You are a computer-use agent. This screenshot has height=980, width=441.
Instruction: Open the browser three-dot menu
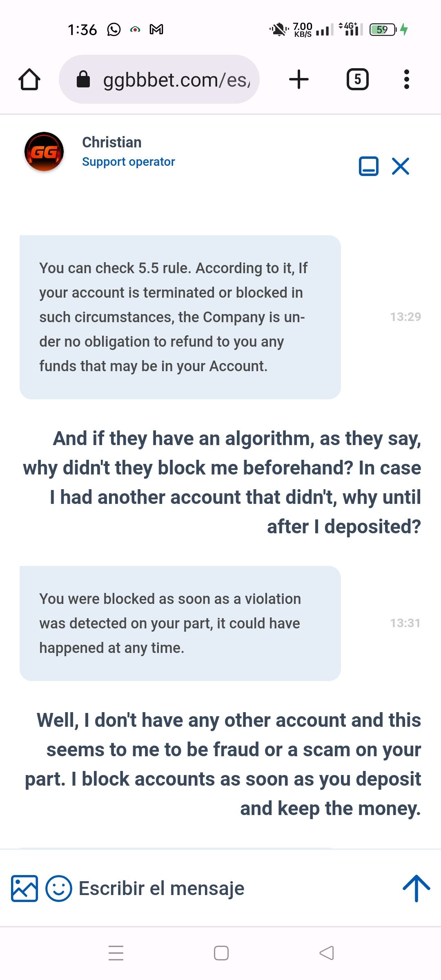[406, 79]
